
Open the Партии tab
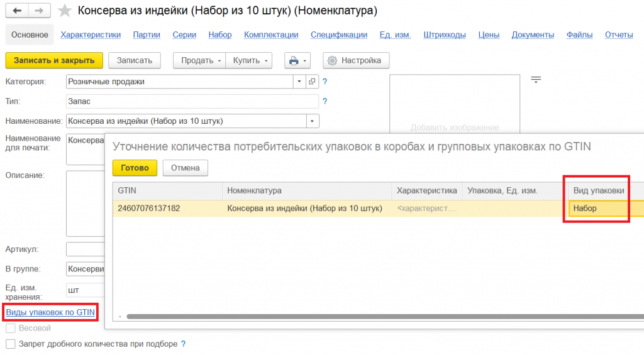(x=147, y=35)
